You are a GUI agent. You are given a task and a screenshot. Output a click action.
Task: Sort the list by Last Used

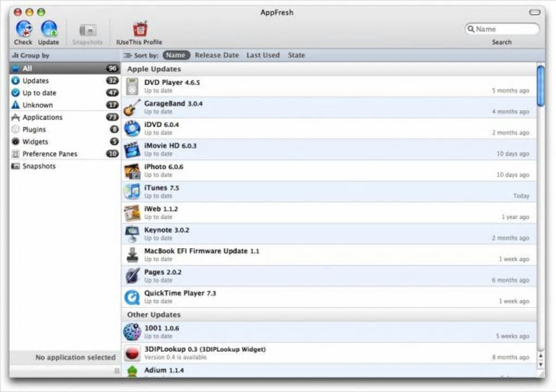click(x=263, y=55)
